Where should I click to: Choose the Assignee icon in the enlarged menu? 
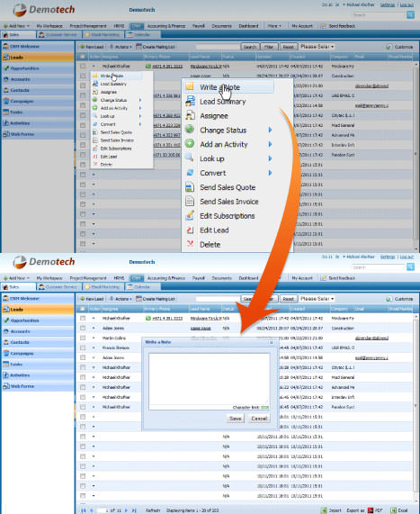point(190,115)
